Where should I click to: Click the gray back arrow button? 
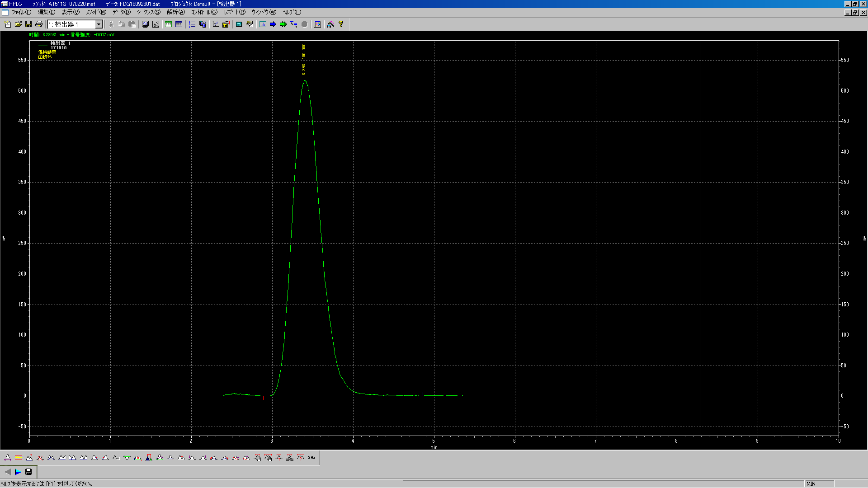click(7, 472)
